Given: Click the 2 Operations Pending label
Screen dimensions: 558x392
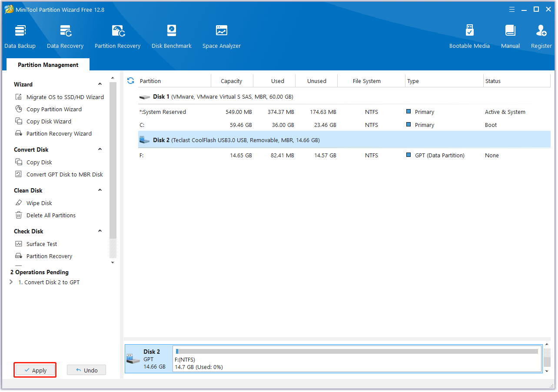Looking at the screenshot, I should (x=40, y=272).
